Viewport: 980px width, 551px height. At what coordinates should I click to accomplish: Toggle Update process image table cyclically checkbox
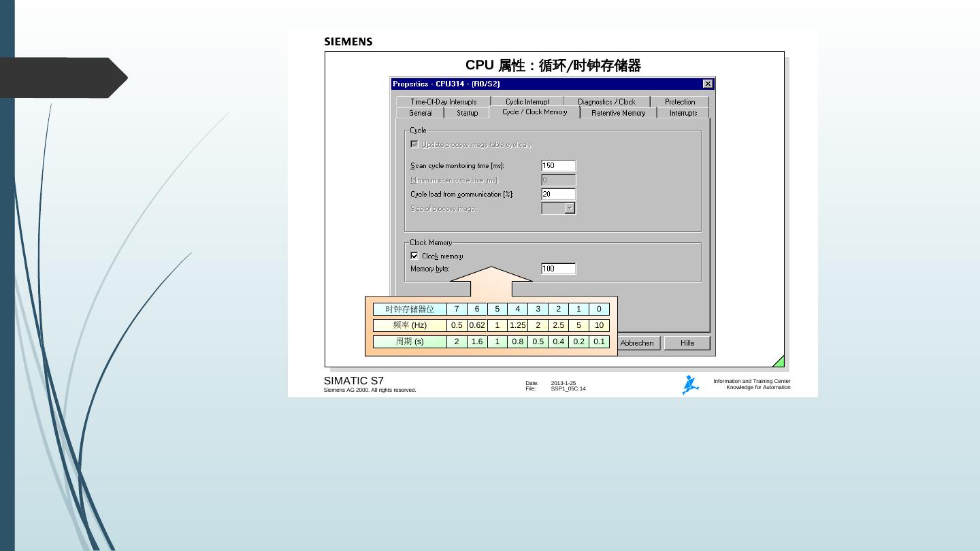pyautogui.click(x=414, y=144)
